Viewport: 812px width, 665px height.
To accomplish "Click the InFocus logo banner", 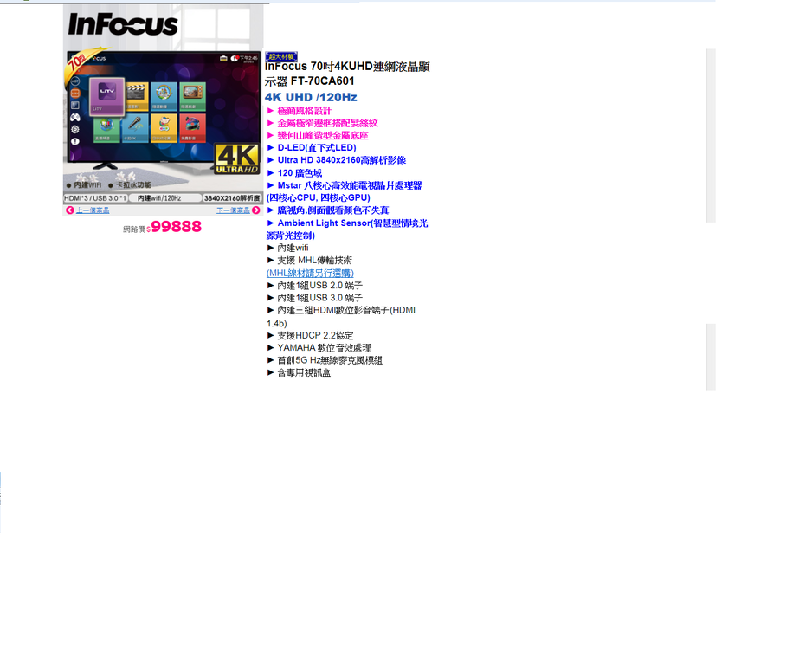I will (123, 24).
